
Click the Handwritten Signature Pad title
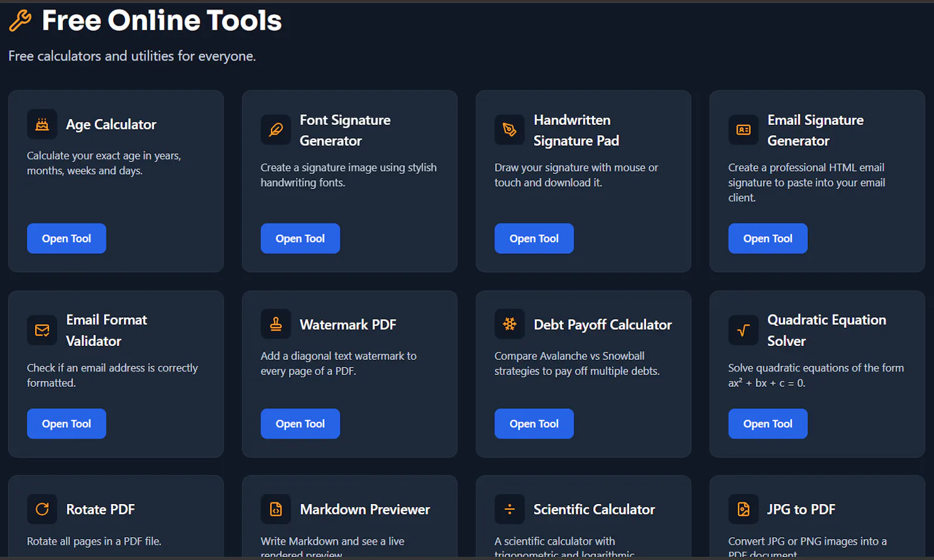coord(576,130)
